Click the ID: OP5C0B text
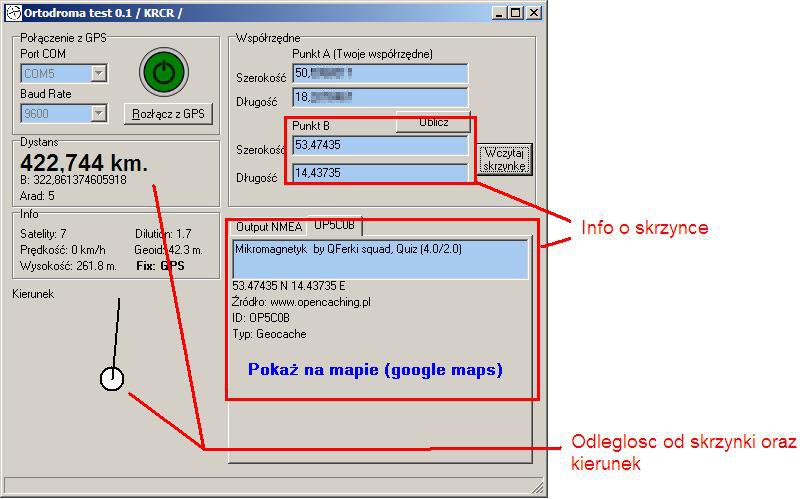Screen dimensions: 804x499 261,318
